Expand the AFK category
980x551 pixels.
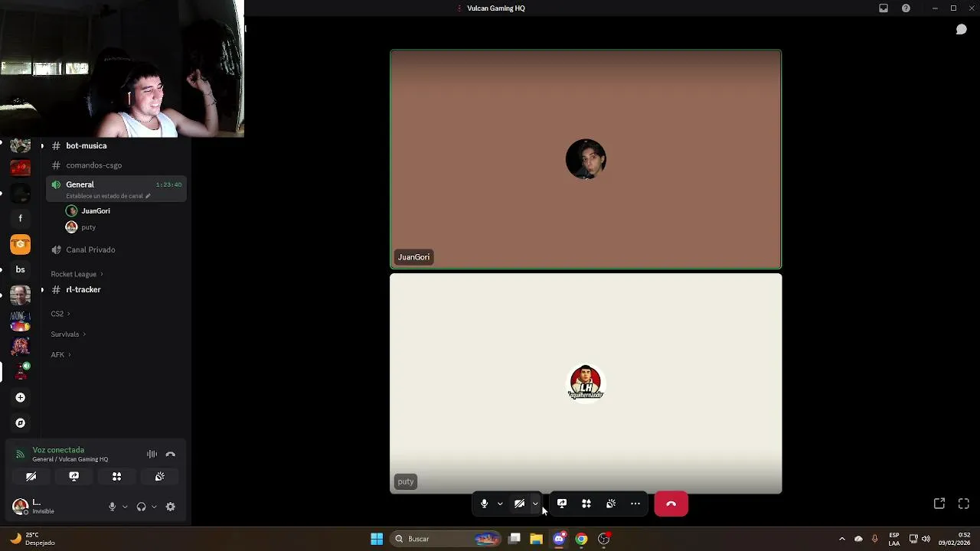(60, 355)
